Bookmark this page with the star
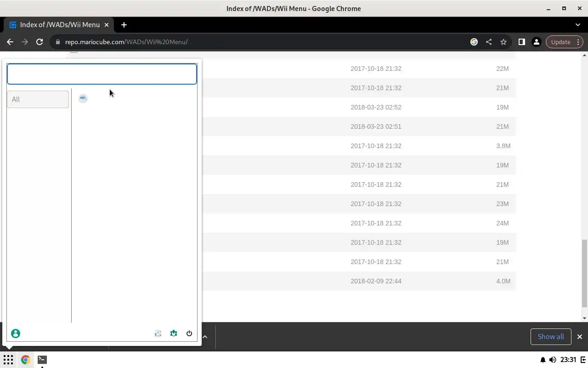 click(503, 42)
